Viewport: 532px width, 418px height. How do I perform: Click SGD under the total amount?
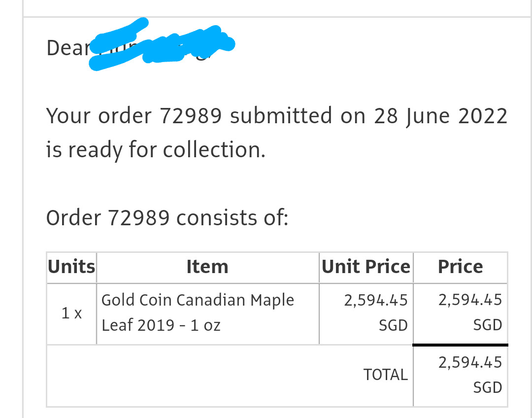[488, 388]
